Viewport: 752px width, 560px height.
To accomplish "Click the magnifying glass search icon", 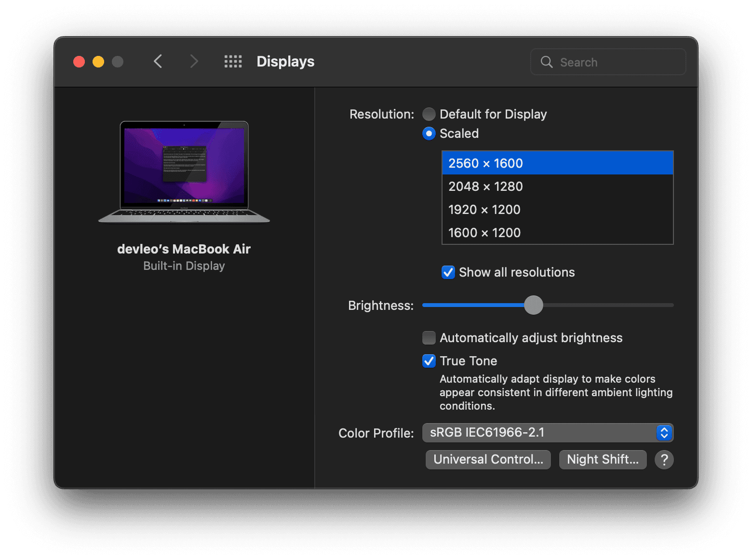I will [547, 62].
